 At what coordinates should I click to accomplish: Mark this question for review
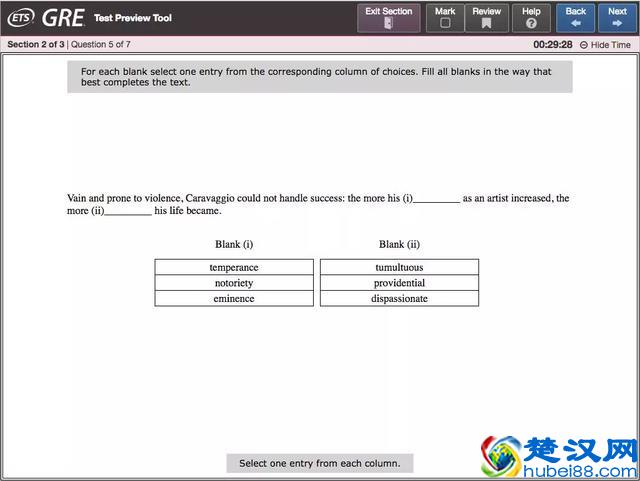[445, 18]
